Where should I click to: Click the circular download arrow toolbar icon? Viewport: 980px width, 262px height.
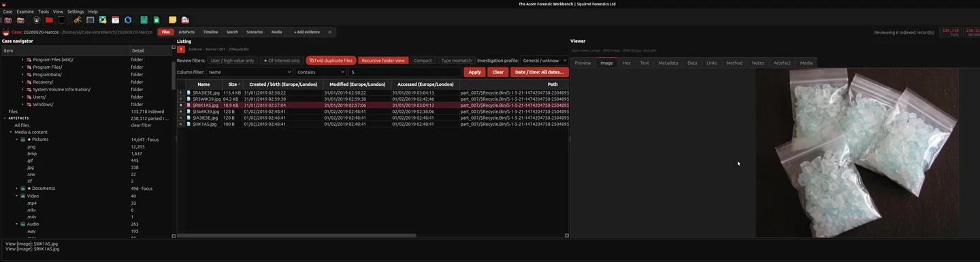37,20
